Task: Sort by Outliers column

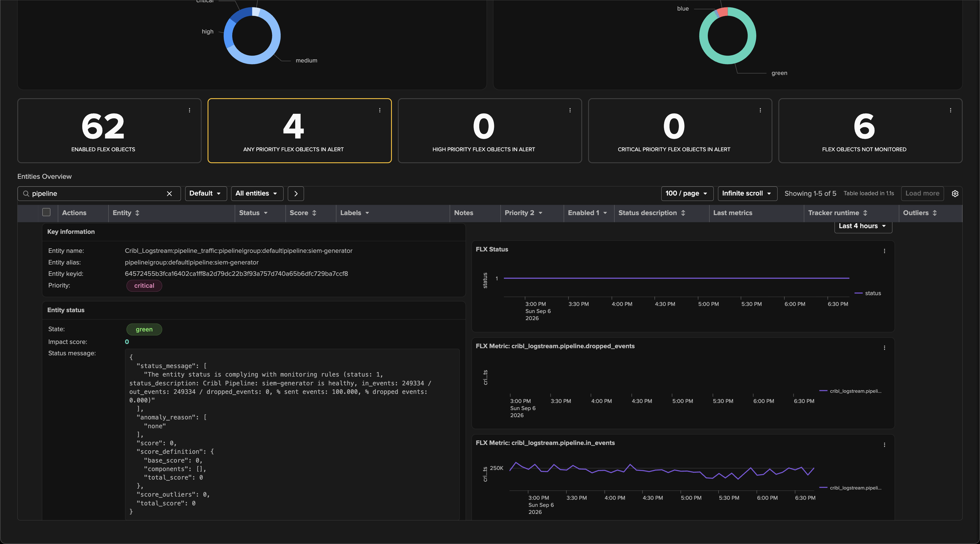Action: coord(935,213)
